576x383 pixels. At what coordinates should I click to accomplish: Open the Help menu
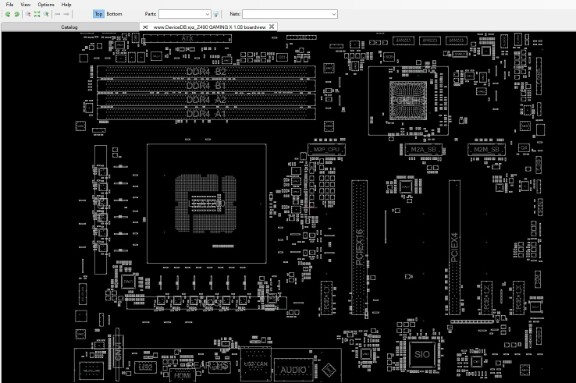click(x=66, y=4)
